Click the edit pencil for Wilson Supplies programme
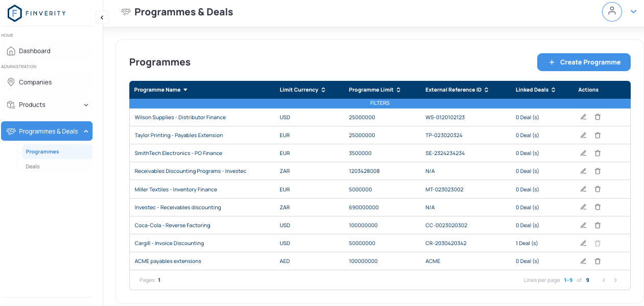The width and height of the screenshot is (644, 306). click(583, 117)
